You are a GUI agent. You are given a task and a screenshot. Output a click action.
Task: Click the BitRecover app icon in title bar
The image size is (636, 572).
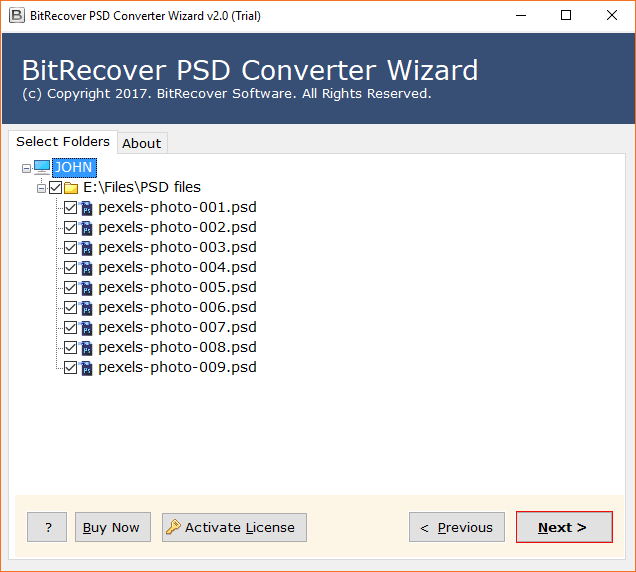click(17, 15)
